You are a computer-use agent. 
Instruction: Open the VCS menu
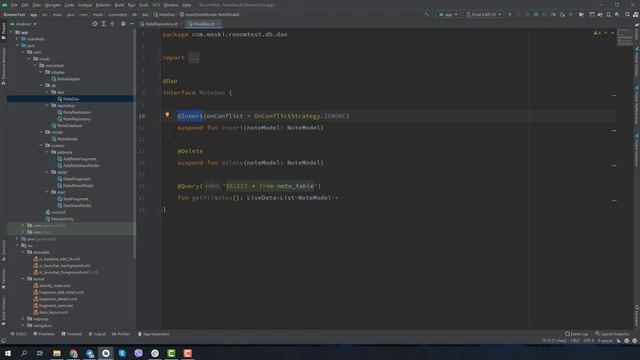tap(156, 5)
